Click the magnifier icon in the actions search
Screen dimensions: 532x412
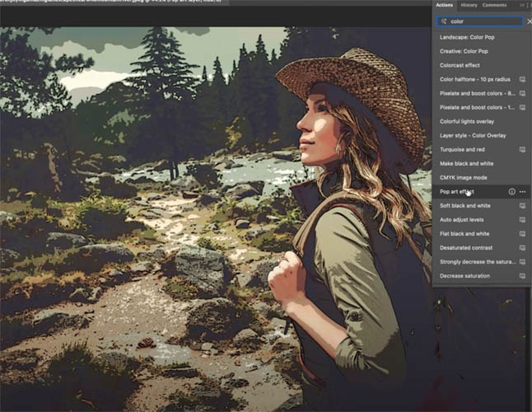click(x=443, y=21)
